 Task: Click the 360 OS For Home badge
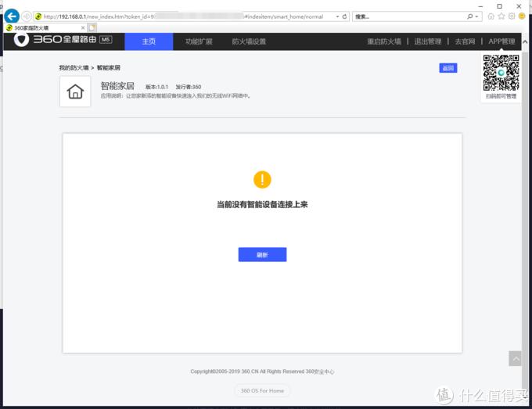click(262, 390)
